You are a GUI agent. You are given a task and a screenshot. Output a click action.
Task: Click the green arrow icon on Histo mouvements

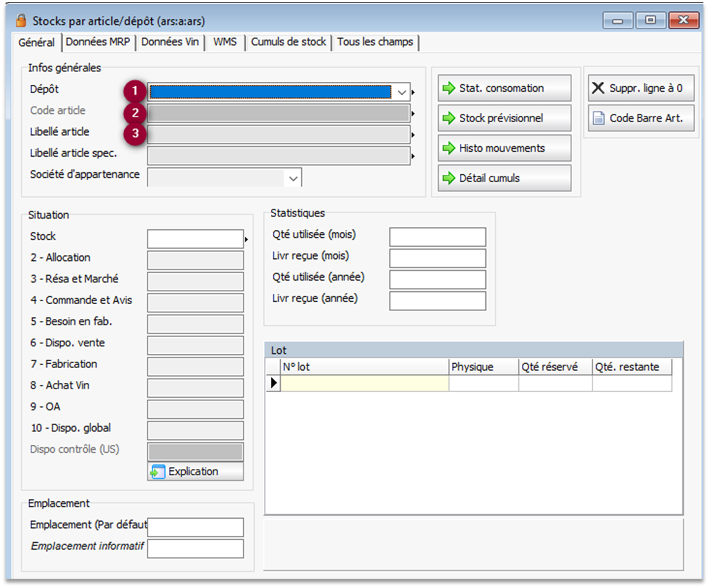coord(449,149)
